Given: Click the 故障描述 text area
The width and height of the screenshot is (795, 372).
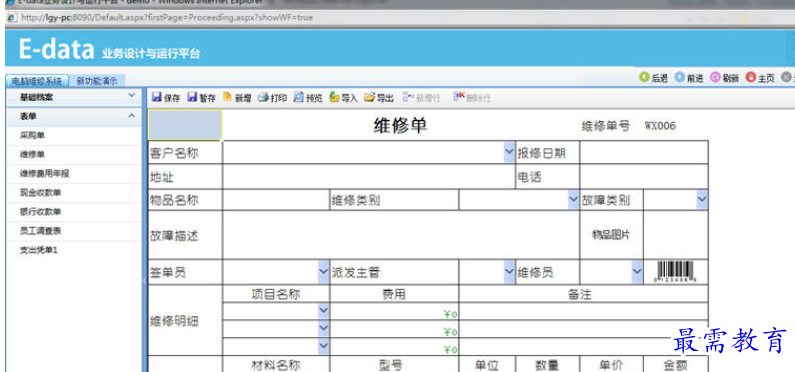Looking at the screenshot, I should [x=401, y=235].
